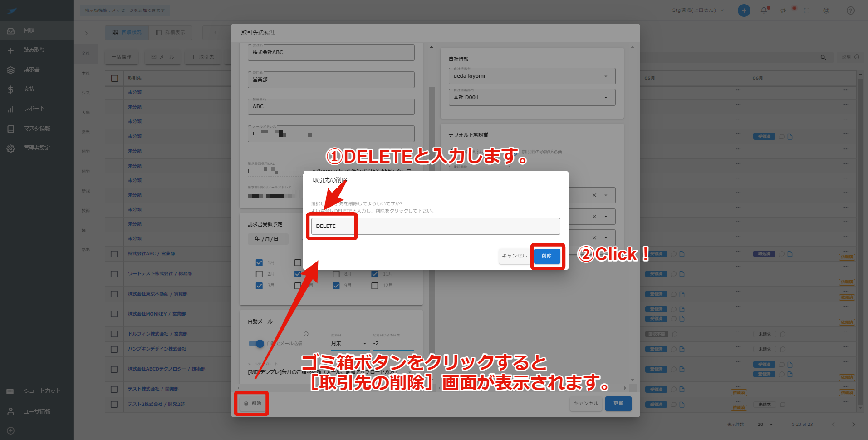Screen dimensions: 868x440
Task: Click the blue 削除 button in delete dialog
Action: pyautogui.click(x=547, y=256)
